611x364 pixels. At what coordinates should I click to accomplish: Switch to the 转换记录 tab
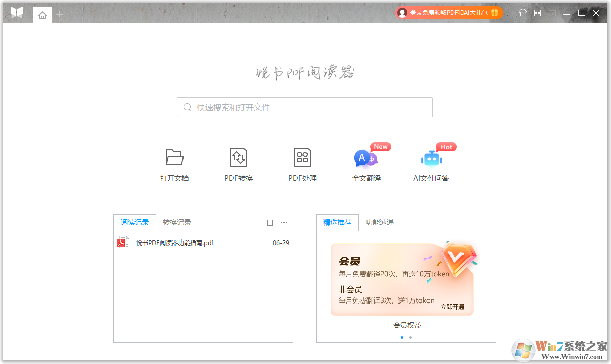176,222
